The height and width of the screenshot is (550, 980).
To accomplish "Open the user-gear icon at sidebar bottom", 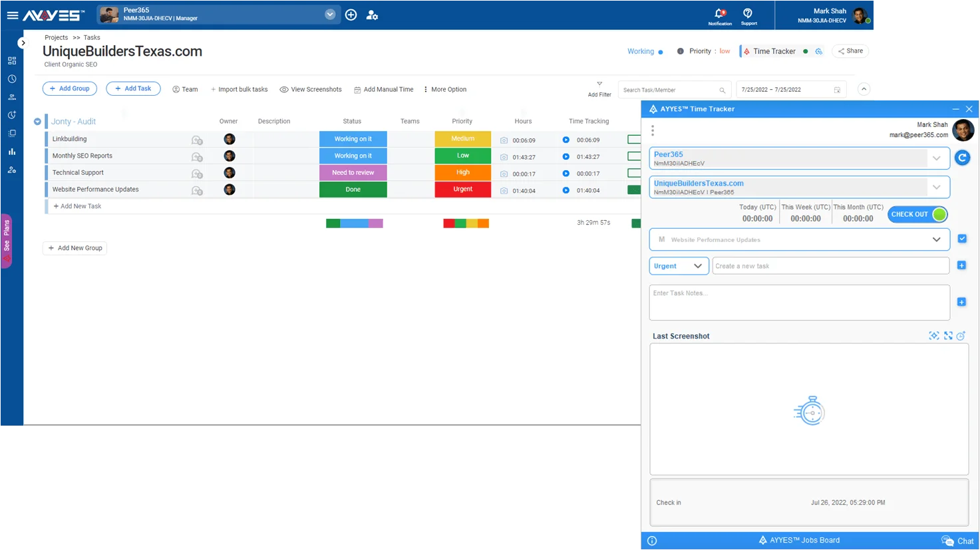I will (12, 170).
